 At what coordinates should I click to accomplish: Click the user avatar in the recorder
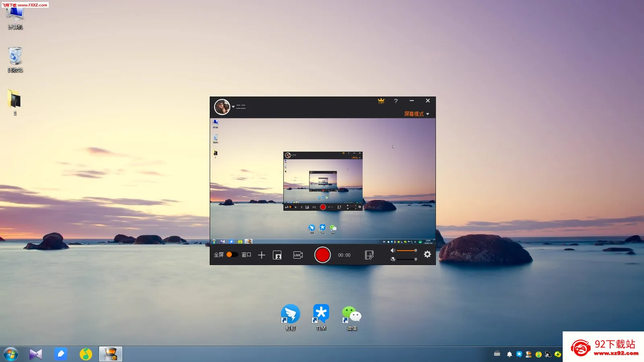222,107
